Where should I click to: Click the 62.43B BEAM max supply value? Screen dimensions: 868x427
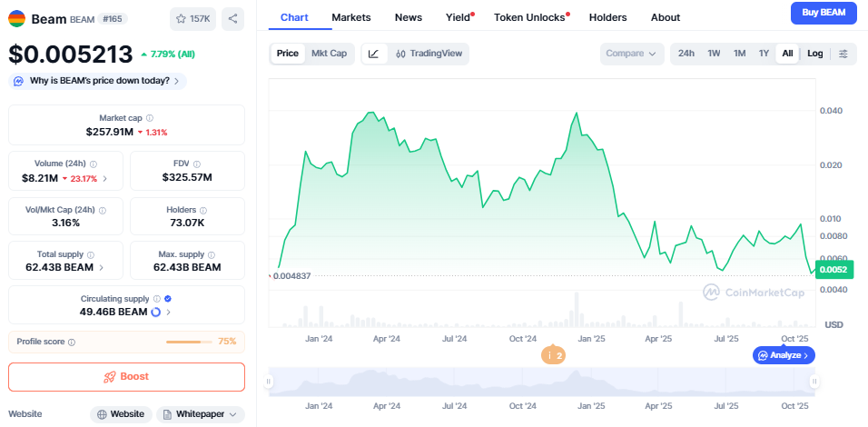click(x=187, y=267)
